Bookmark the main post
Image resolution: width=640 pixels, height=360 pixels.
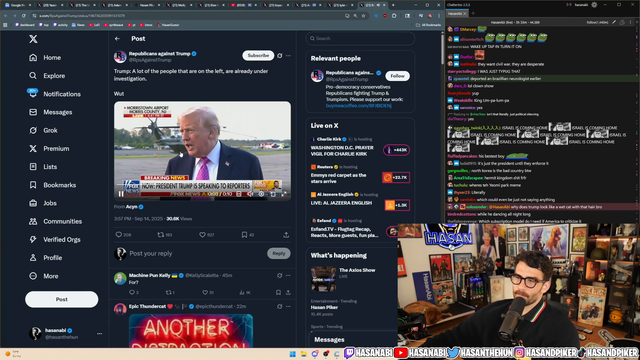tap(244, 235)
